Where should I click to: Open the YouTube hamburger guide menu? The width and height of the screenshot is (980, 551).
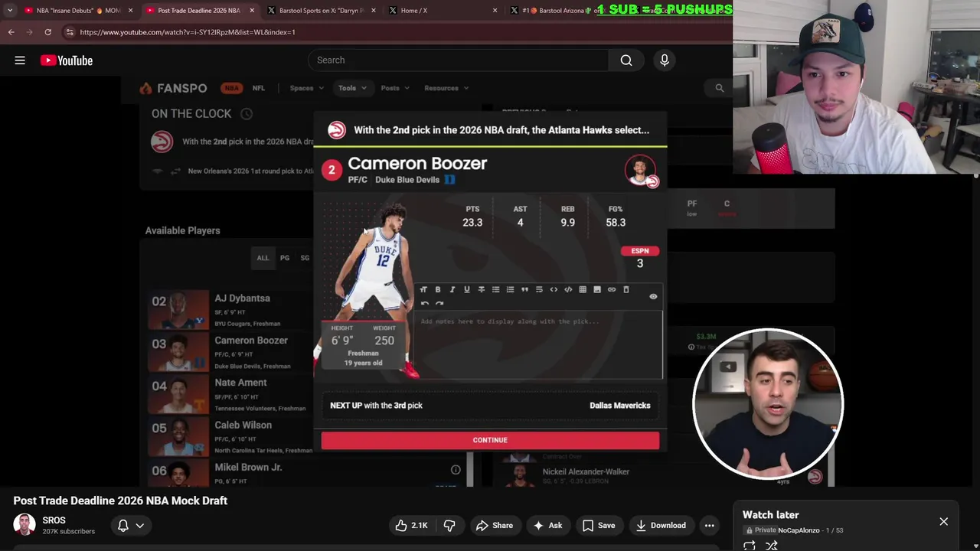20,60
